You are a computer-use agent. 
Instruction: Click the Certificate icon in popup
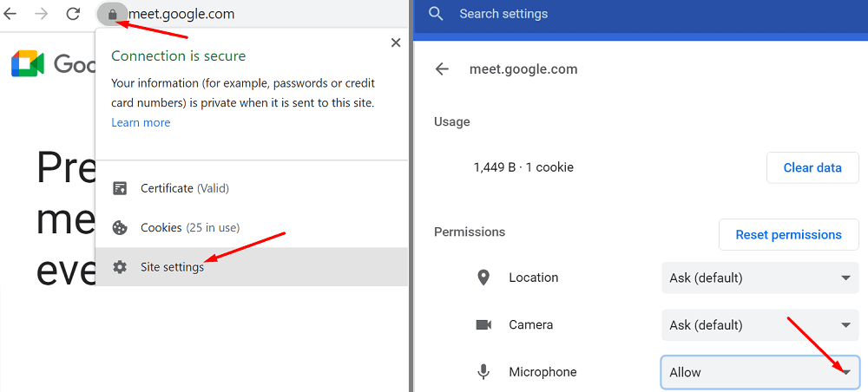pos(120,188)
